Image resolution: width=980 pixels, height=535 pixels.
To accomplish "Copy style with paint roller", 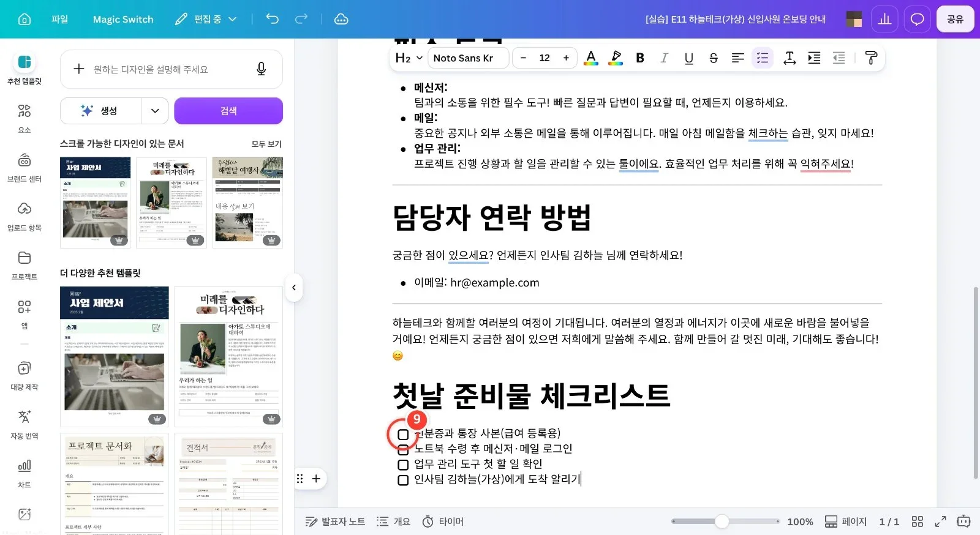I will pos(871,58).
